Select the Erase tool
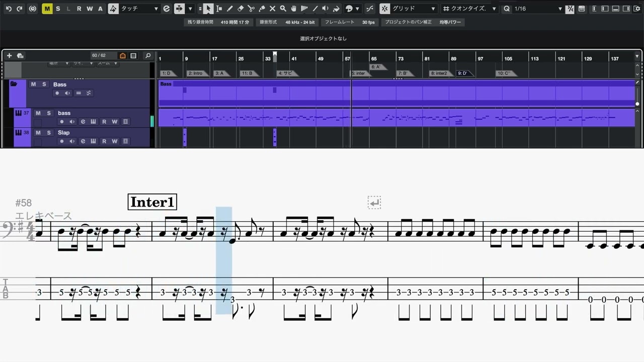The image size is (644, 362). pyautogui.click(x=240, y=9)
